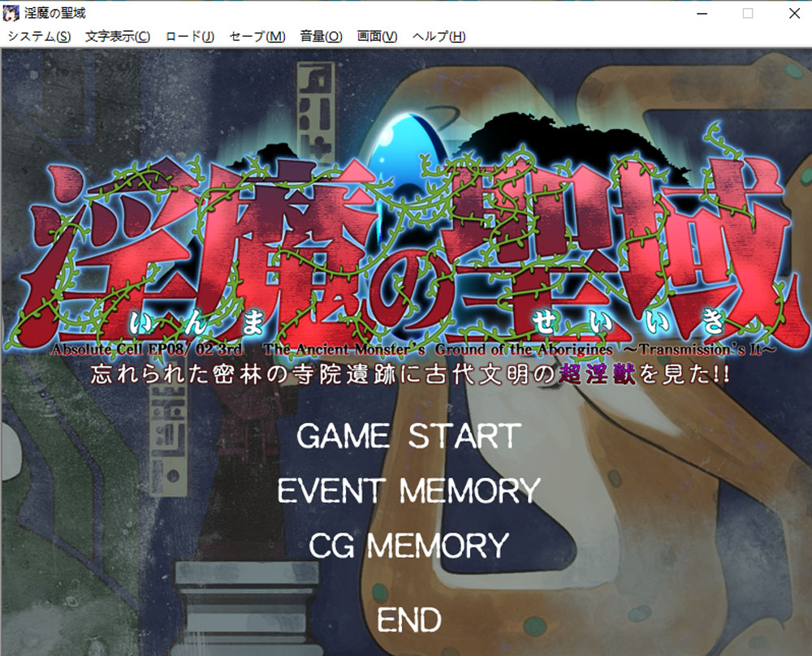Click the game icon in title bar
Viewport: 812px width, 656px height.
(11, 13)
